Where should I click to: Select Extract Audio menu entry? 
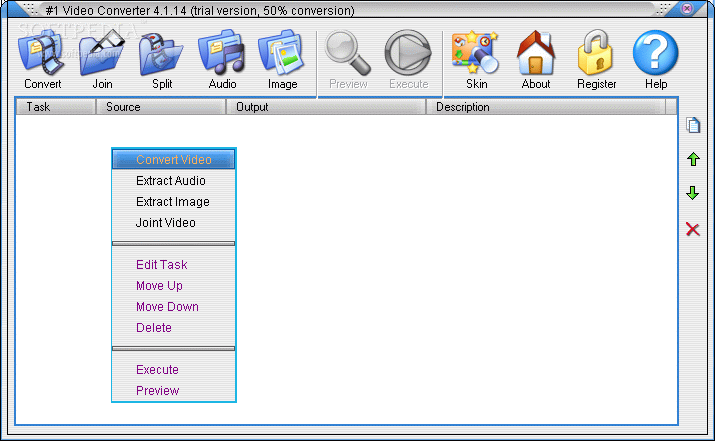click(174, 181)
